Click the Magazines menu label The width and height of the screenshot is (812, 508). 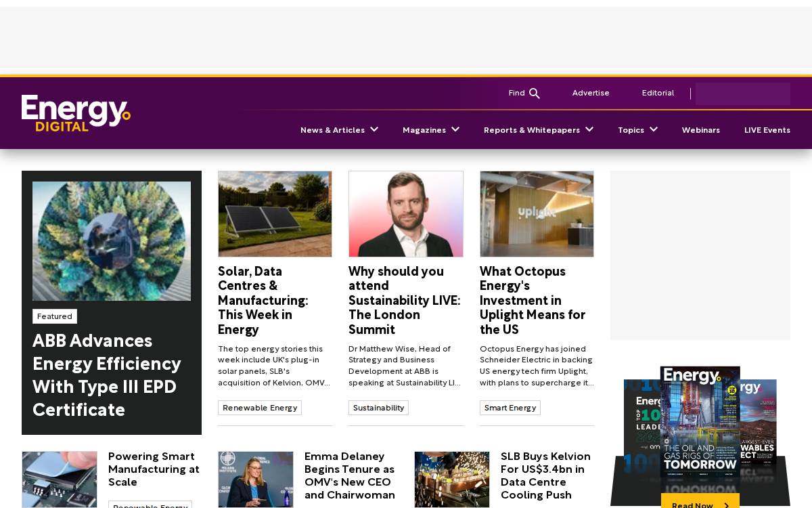pos(424,130)
